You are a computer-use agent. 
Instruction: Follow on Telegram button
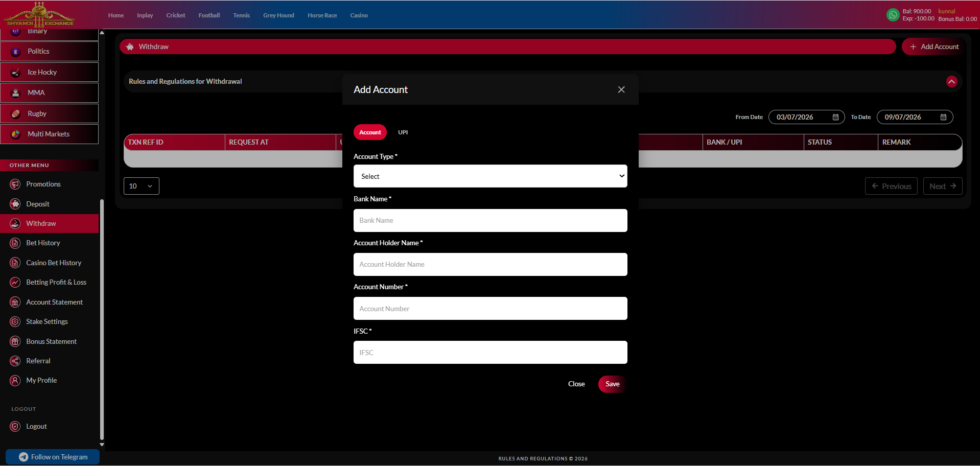pos(53,457)
